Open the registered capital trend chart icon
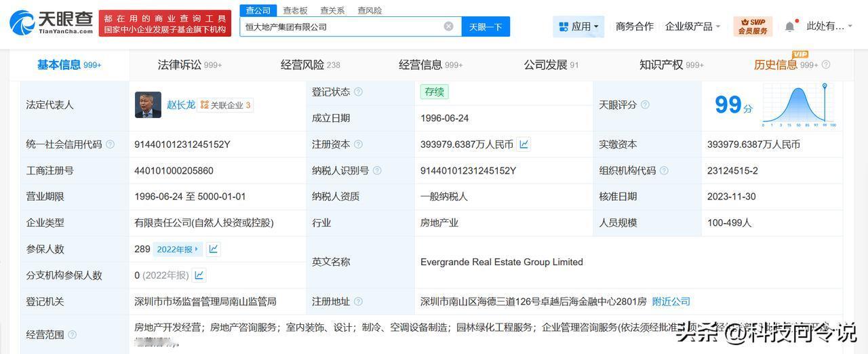The image size is (868, 354). click(524, 144)
